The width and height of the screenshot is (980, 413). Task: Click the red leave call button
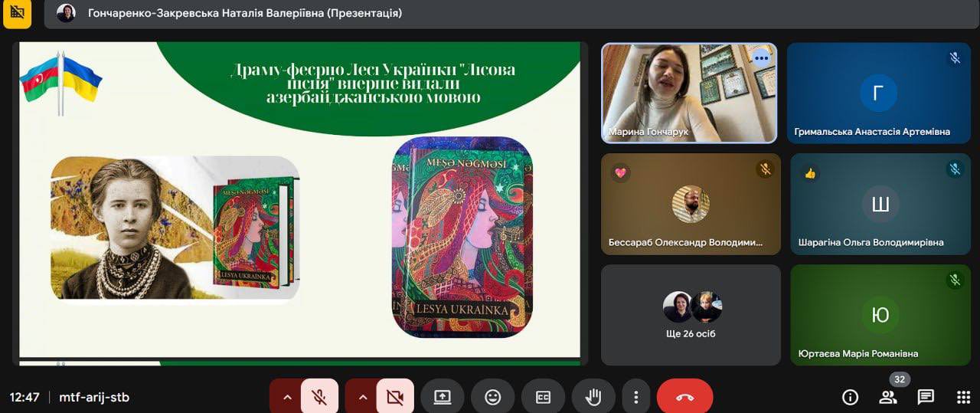pos(684,397)
